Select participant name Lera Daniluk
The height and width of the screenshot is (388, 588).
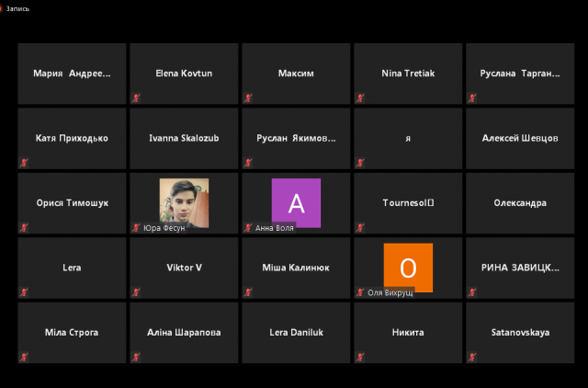click(x=296, y=333)
